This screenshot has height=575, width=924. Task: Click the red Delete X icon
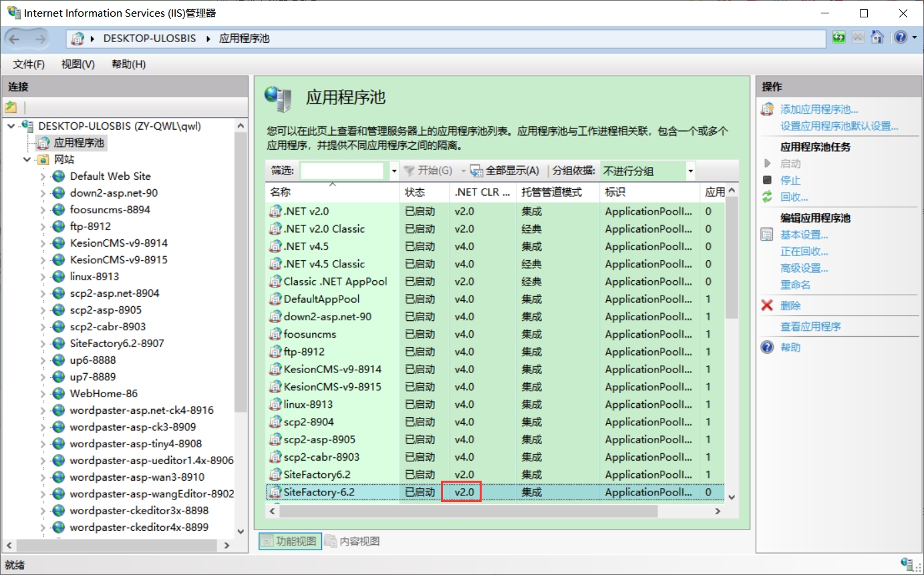pos(767,306)
